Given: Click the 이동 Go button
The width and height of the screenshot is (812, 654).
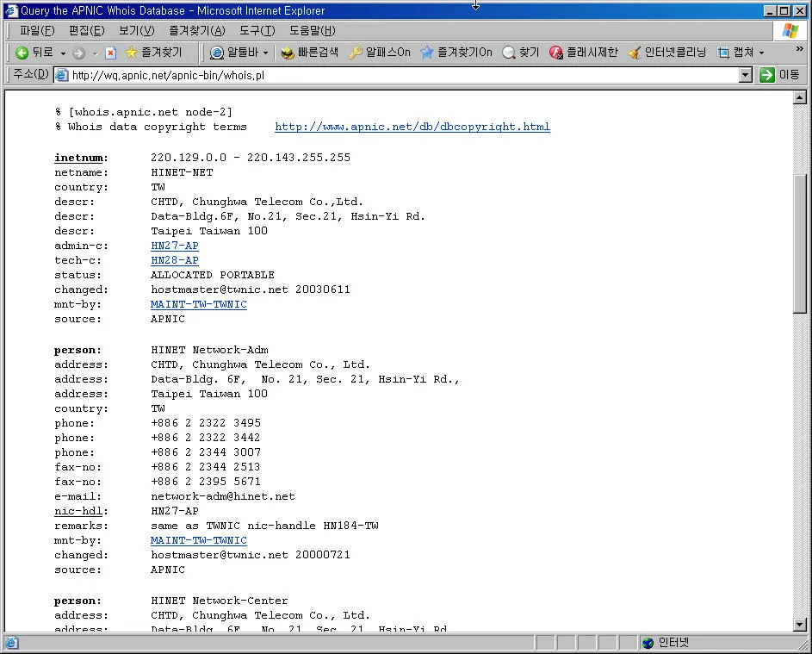Looking at the screenshot, I should coord(779,75).
